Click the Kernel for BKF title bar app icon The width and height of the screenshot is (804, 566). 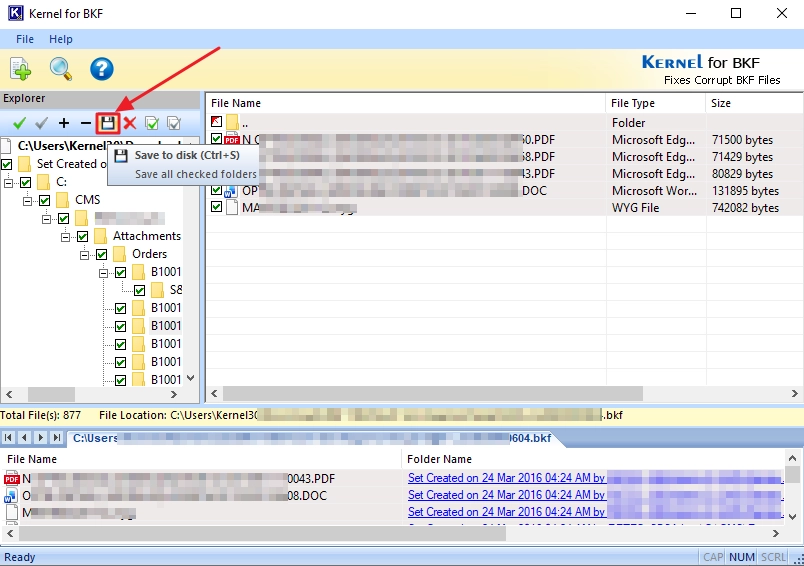(x=15, y=13)
